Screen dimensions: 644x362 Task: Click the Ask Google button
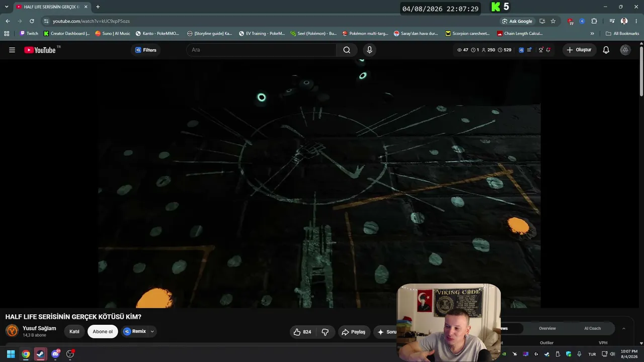pos(517,21)
